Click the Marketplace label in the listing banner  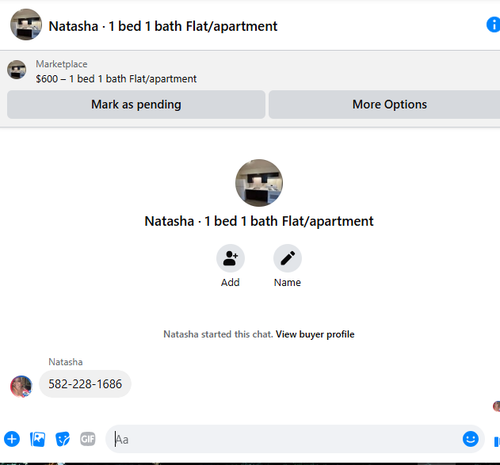pos(62,64)
